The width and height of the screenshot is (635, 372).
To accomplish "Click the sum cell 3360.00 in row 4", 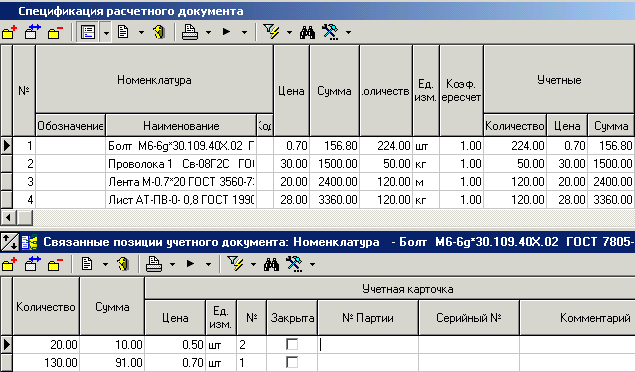I will [335, 200].
